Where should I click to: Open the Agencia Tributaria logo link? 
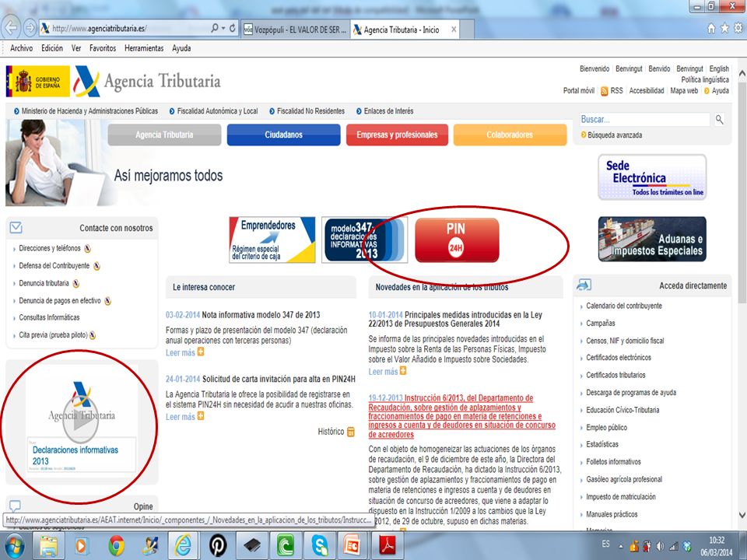[x=147, y=82]
